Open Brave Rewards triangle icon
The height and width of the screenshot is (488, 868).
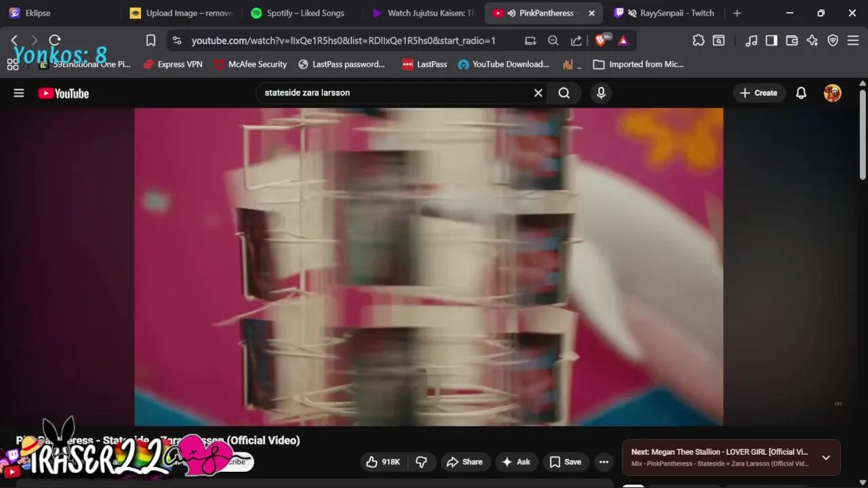pos(623,41)
